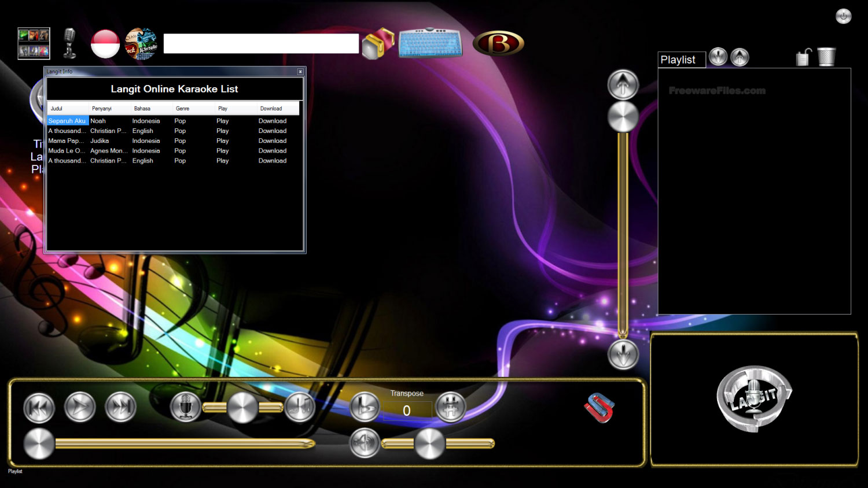Click Download for Muda Le O... by Agnes Mon...

pos(273,150)
